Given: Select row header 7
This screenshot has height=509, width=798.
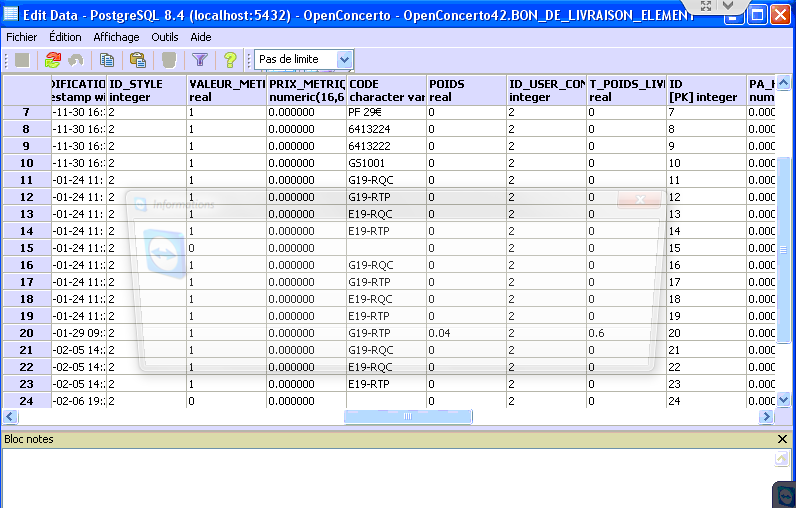Looking at the screenshot, I should [x=26, y=112].
